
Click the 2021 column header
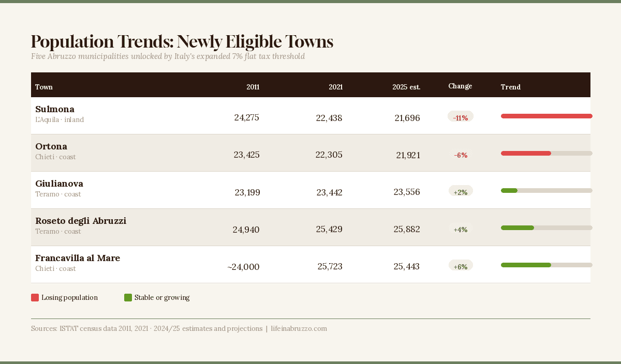(x=335, y=87)
